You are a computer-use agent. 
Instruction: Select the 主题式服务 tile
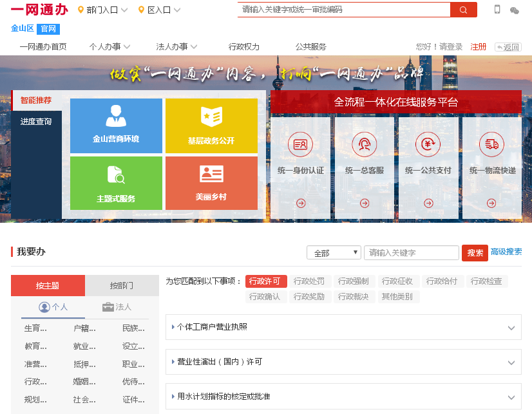tap(116, 183)
